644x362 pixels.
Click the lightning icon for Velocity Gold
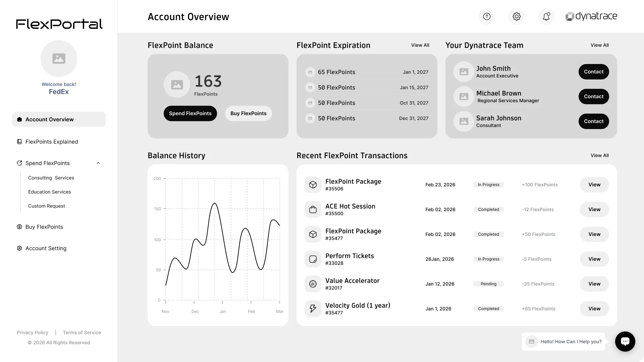click(313, 309)
